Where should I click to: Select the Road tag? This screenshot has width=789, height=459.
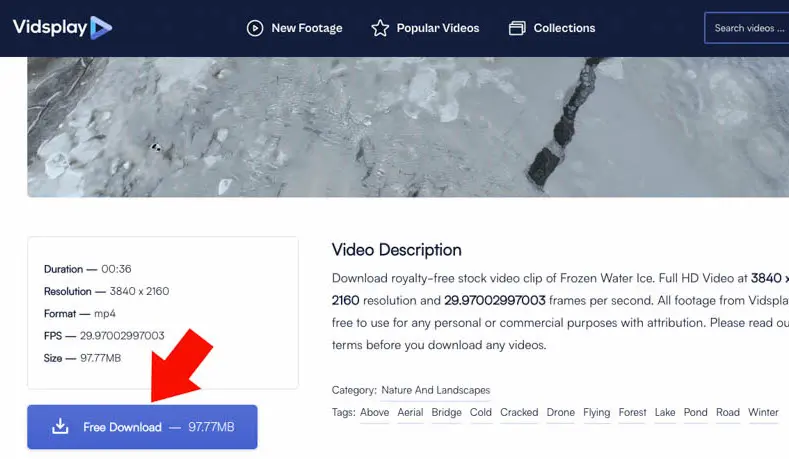[728, 412]
